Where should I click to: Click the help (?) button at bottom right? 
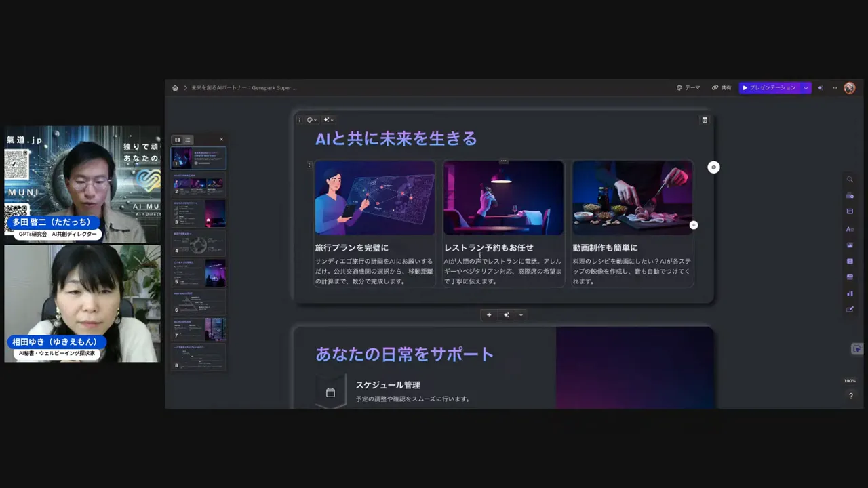coord(851,395)
